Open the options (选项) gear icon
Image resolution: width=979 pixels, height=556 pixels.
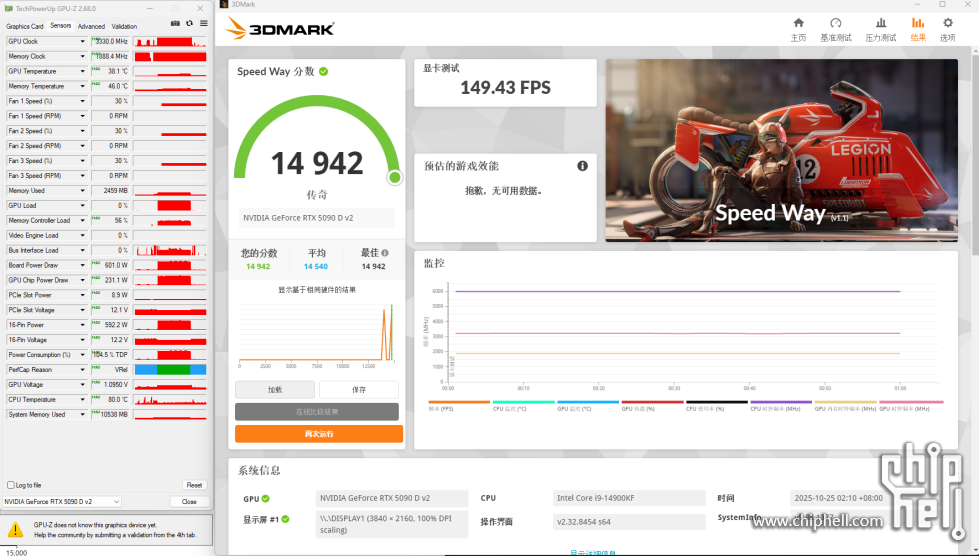(948, 23)
